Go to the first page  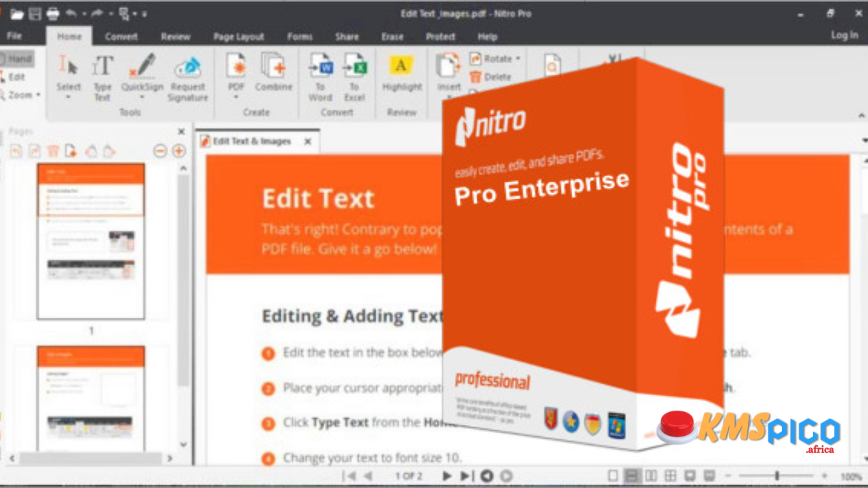pos(350,476)
